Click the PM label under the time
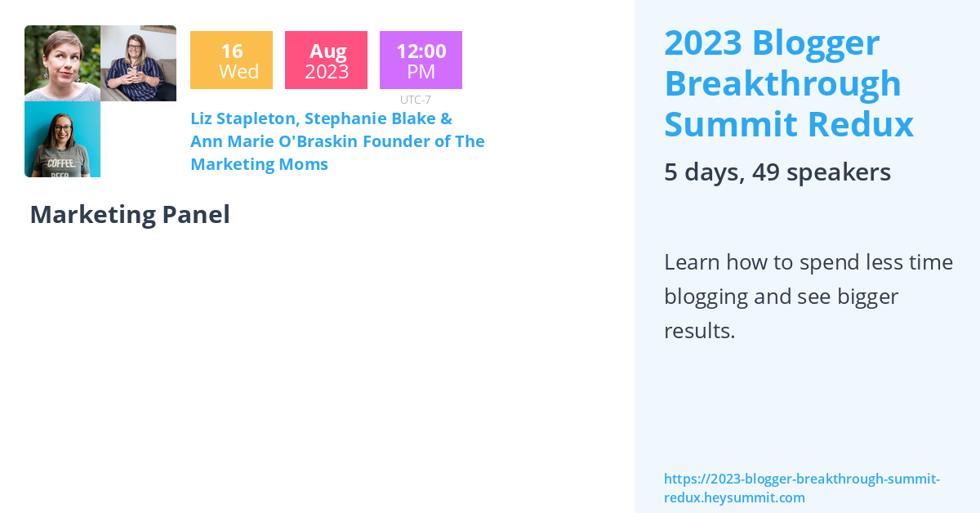The width and height of the screenshot is (980, 513). [x=421, y=72]
